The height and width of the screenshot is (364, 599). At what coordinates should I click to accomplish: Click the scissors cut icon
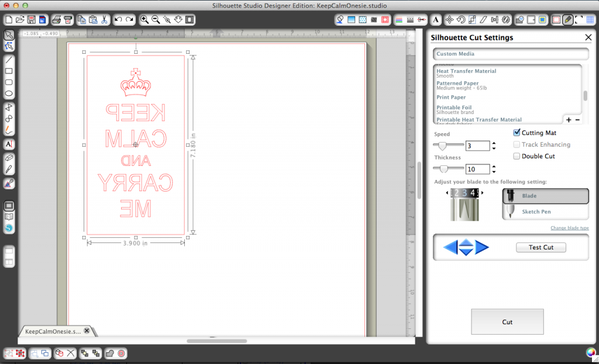coord(104,19)
